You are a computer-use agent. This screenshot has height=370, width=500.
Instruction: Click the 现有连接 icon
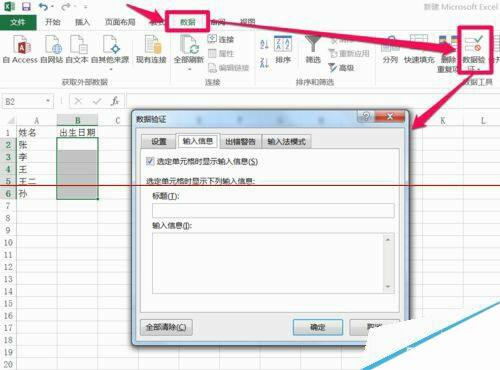pos(153,45)
